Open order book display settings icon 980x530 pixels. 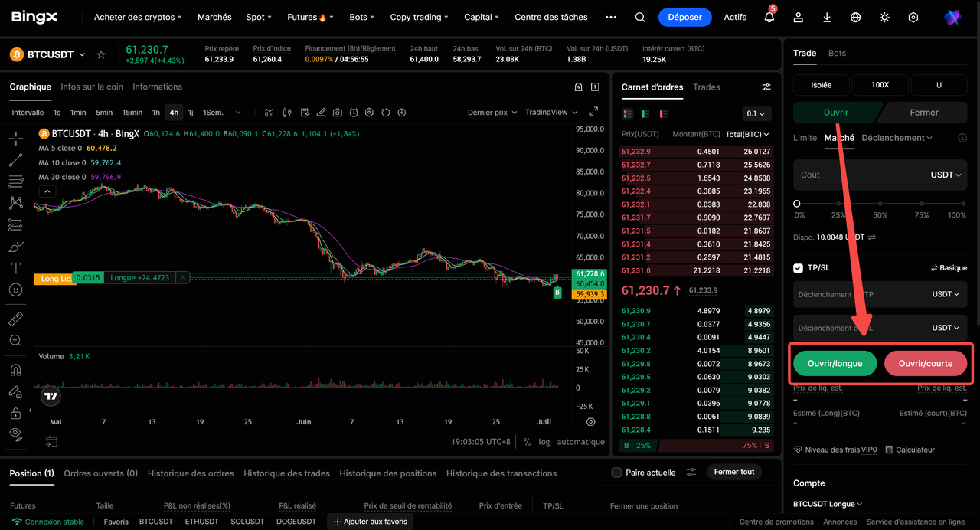point(766,87)
